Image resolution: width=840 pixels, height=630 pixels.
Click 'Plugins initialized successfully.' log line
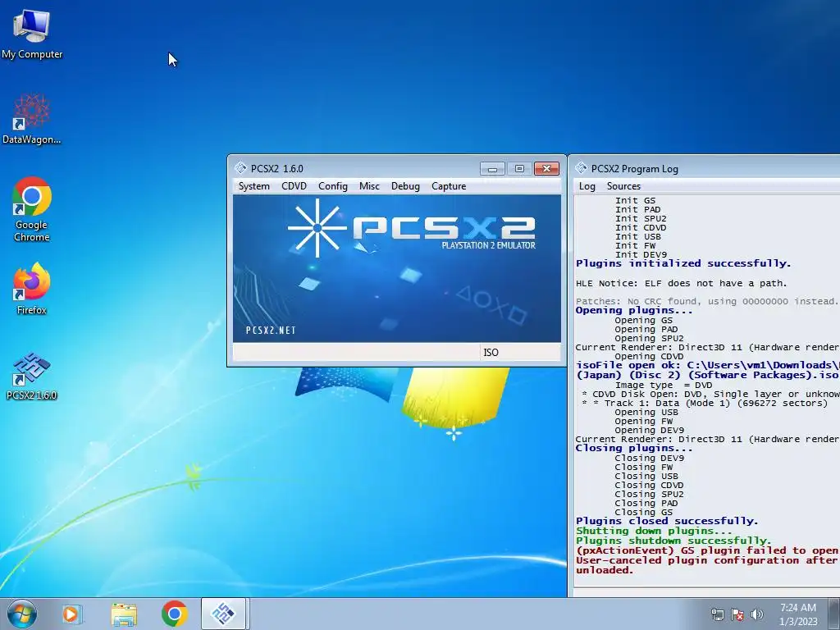(683, 263)
